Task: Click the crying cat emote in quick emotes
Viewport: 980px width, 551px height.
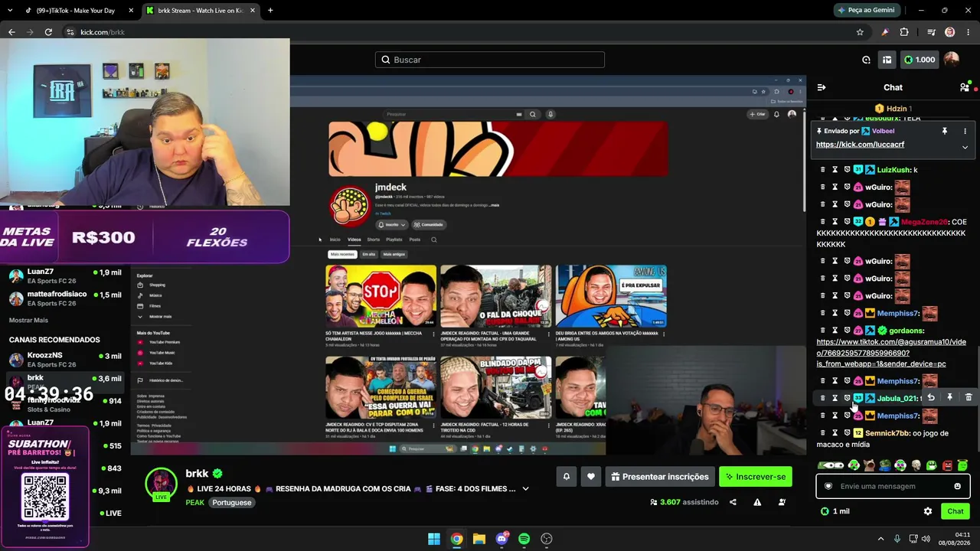Action: pos(869,465)
